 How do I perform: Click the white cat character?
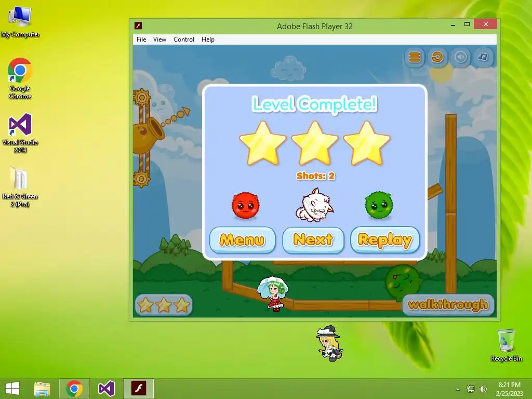click(x=314, y=205)
